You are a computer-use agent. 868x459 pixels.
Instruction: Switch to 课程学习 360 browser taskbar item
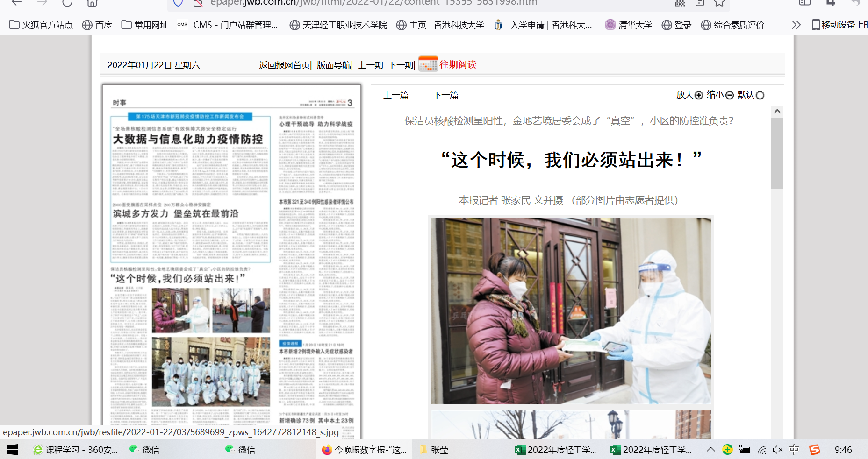click(x=76, y=450)
